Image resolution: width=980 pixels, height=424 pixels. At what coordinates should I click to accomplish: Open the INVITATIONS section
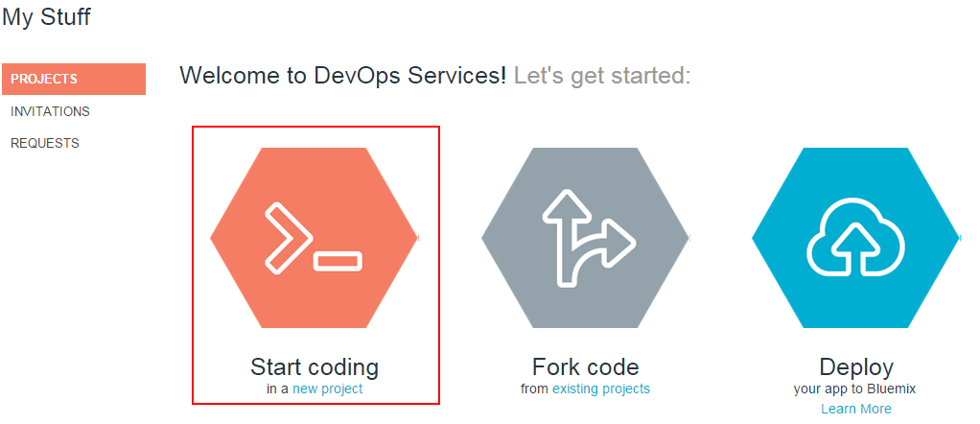50,111
